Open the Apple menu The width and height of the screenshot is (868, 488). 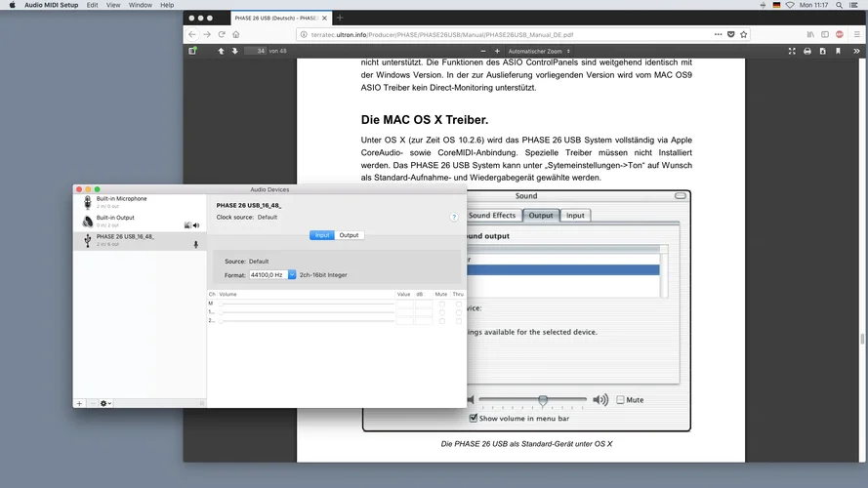[x=12, y=5]
